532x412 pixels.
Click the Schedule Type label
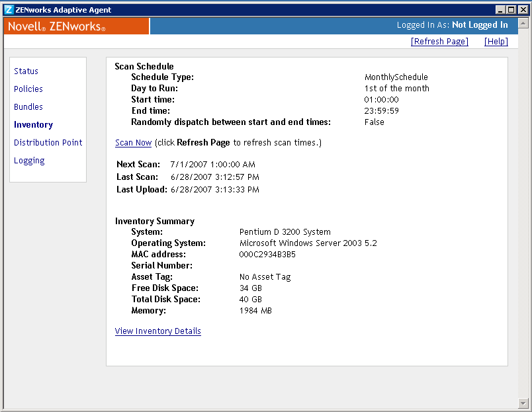163,77
